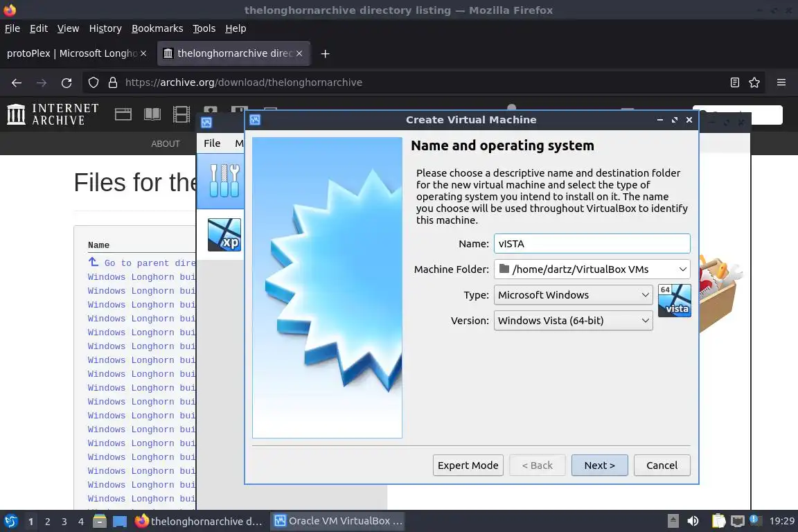798x532 pixels.
Task: Launch the file manager from the panel
Action: point(100,522)
